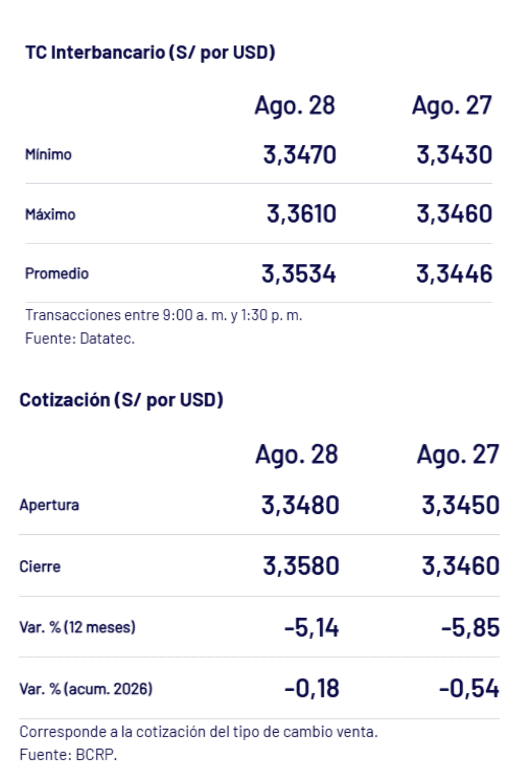Click the Fuente: BCRP footnote
This screenshot has width=532, height=776.
(68, 754)
